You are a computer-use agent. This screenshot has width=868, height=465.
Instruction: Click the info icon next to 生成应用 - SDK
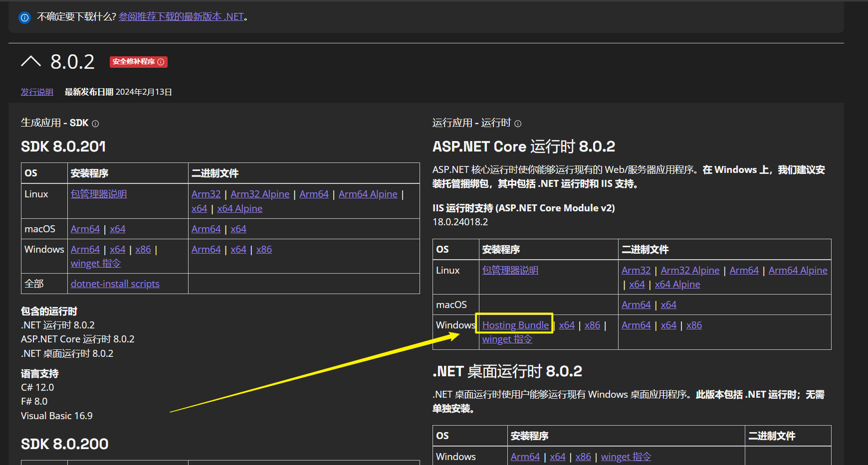(95, 124)
